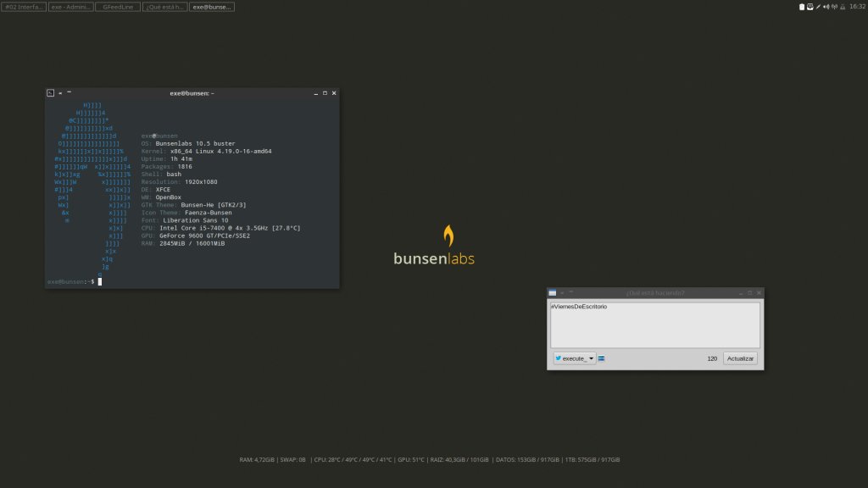Focus the #ViernesDeEscritorio text box
The height and width of the screenshot is (488, 868).
(654, 325)
